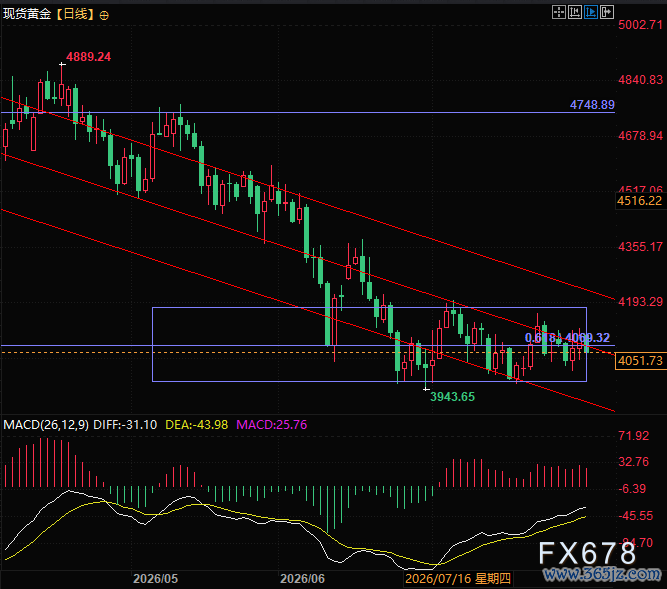Screen dimensions: 667x589
Task: Open the 【日线】 period selector
Action: tap(75, 14)
